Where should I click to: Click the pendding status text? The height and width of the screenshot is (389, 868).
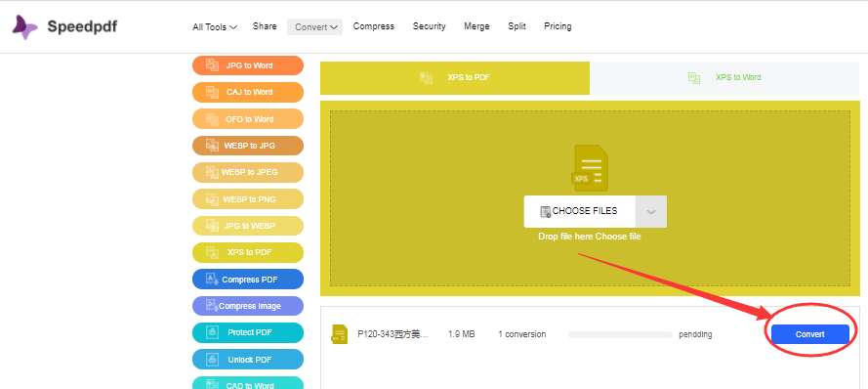695,334
